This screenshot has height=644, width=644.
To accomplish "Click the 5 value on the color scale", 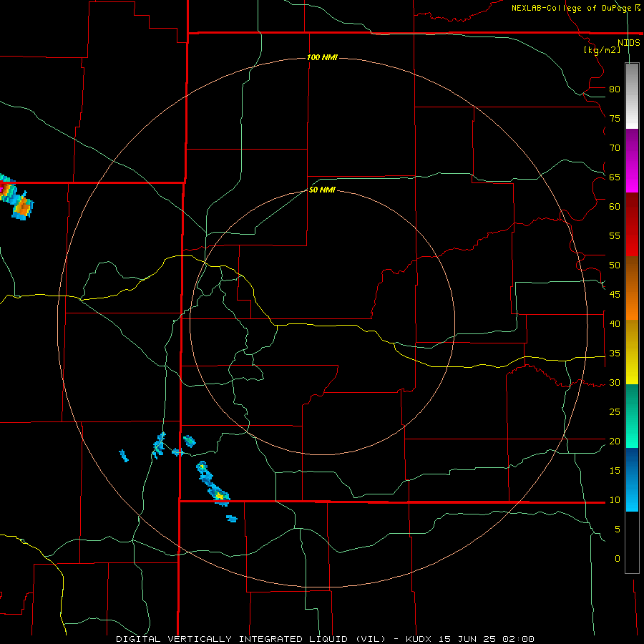I will click(618, 530).
